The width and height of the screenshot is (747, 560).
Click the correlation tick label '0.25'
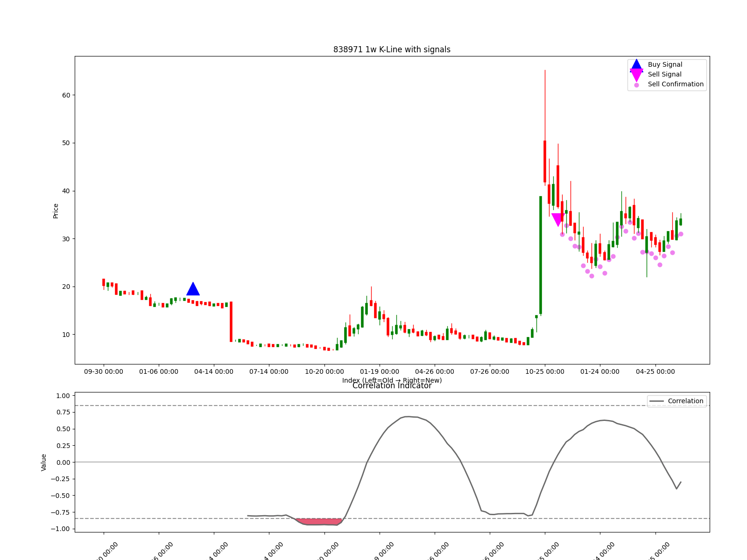pyautogui.click(x=63, y=446)
